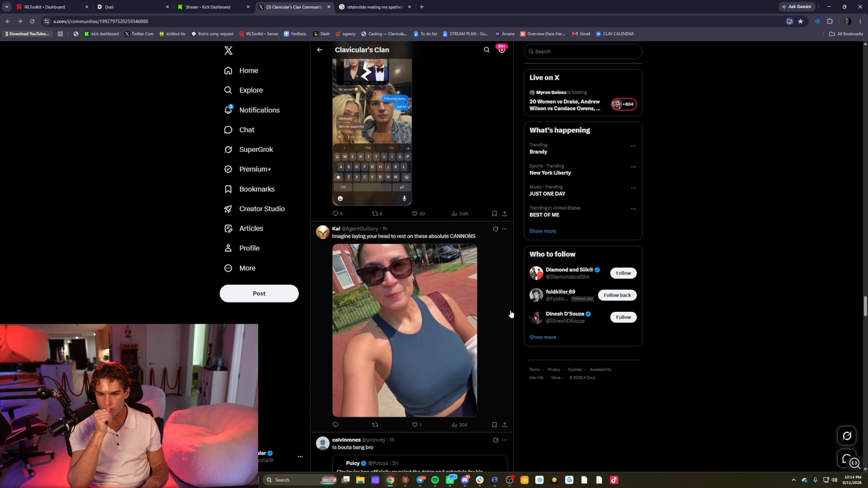
Task: Repost Kai's post
Action: 375,425
